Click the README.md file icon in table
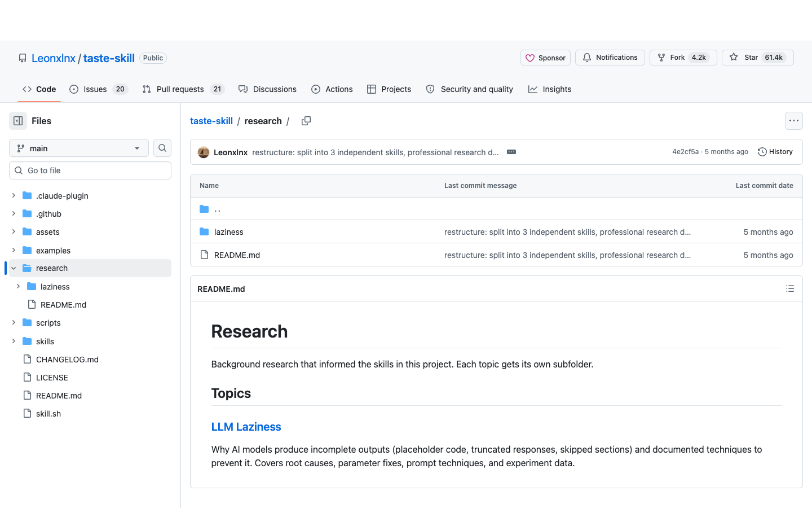Screen dimensions: 812x508 pos(204,255)
